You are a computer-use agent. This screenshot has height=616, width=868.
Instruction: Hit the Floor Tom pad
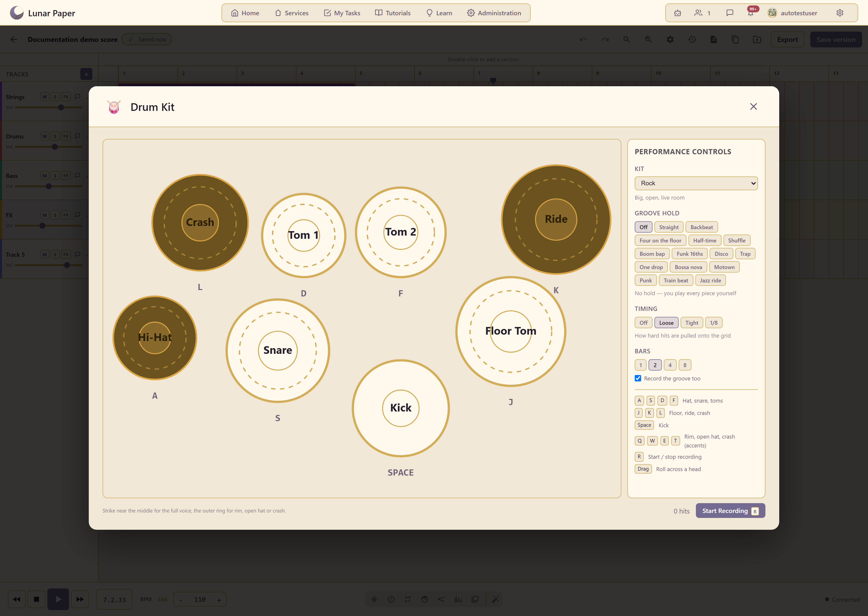pyautogui.click(x=510, y=331)
